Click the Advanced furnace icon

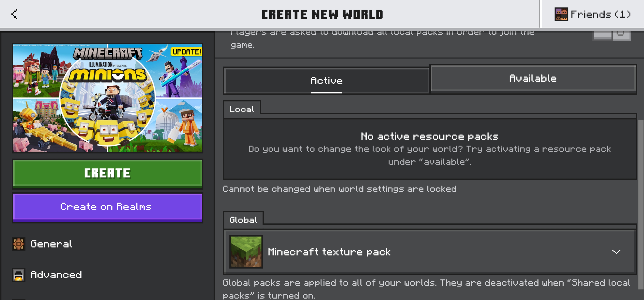coord(19,275)
